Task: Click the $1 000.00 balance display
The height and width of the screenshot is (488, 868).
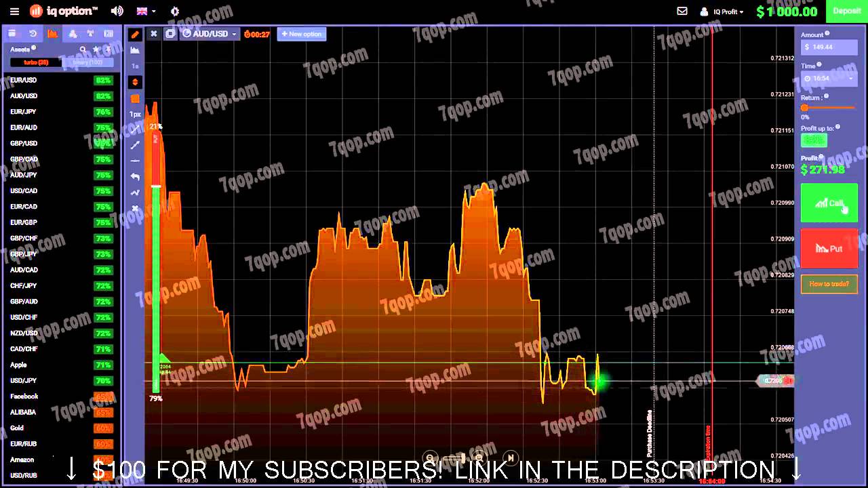Action: point(787,12)
